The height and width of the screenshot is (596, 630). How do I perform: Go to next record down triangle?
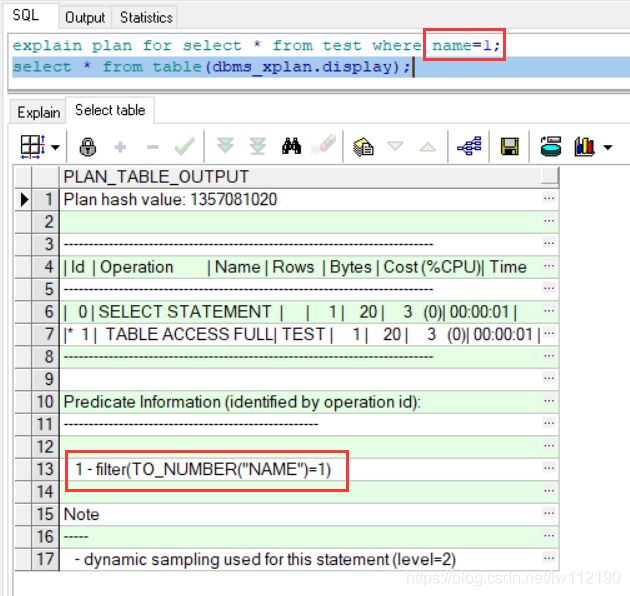point(395,146)
